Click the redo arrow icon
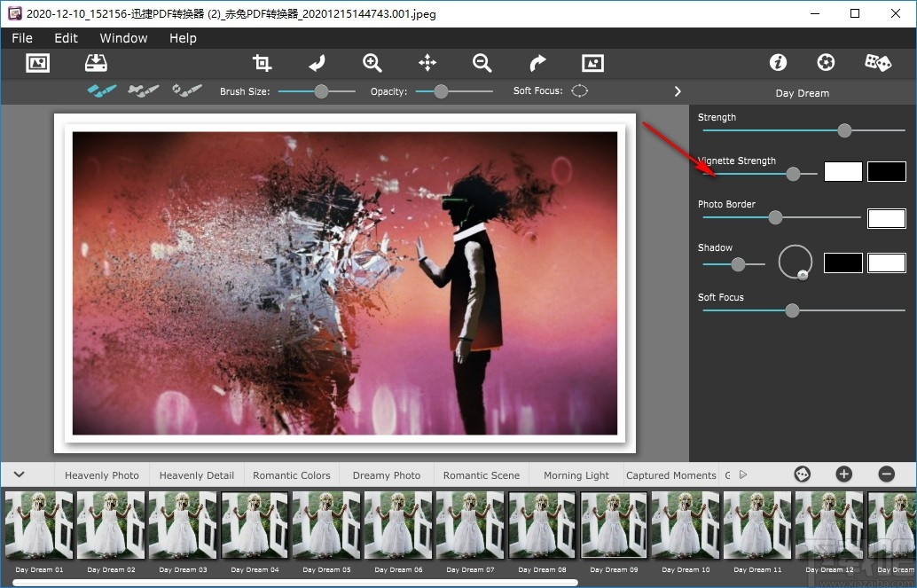 point(537,62)
